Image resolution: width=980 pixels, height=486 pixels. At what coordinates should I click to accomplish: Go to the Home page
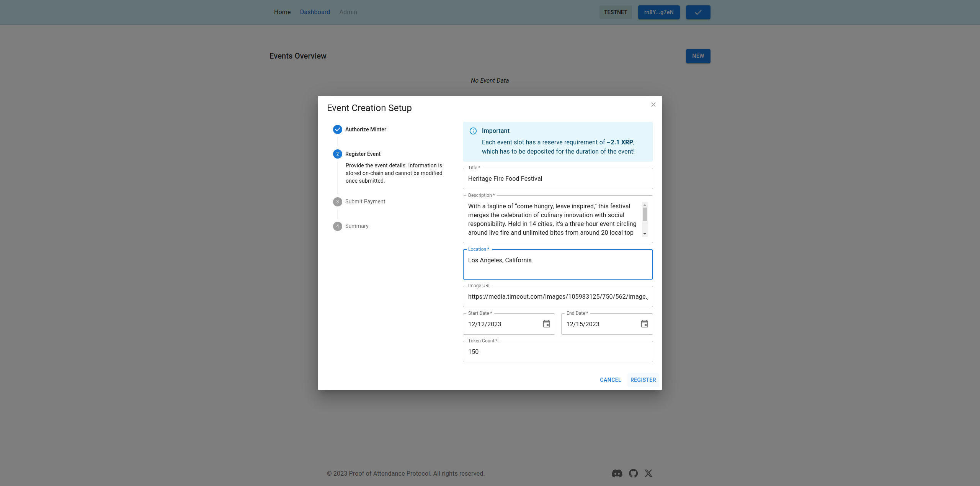pyautogui.click(x=282, y=12)
